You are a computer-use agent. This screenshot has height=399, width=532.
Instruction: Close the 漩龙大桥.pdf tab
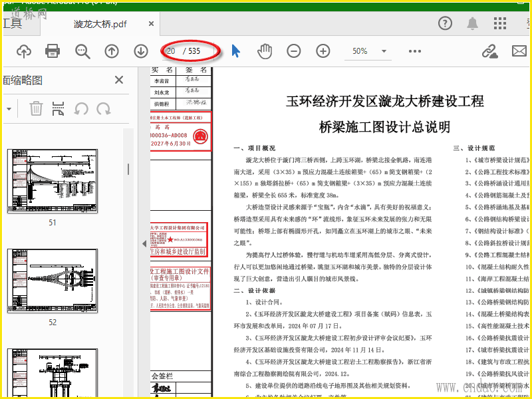(x=152, y=24)
